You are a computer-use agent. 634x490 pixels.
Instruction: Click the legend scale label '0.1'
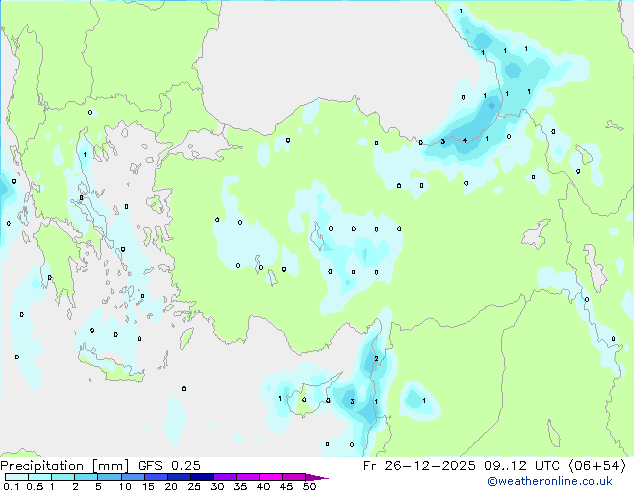(x=11, y=486)
